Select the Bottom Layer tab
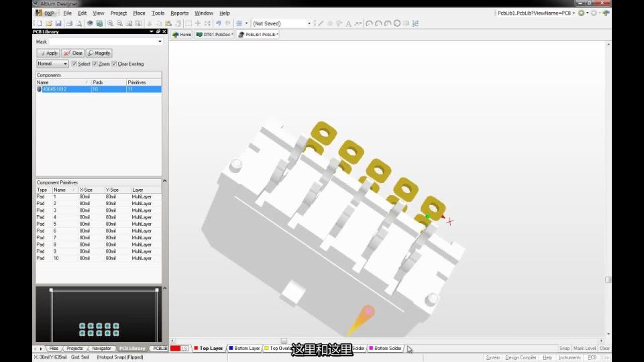The image size is (644, 362). (244, 348)
